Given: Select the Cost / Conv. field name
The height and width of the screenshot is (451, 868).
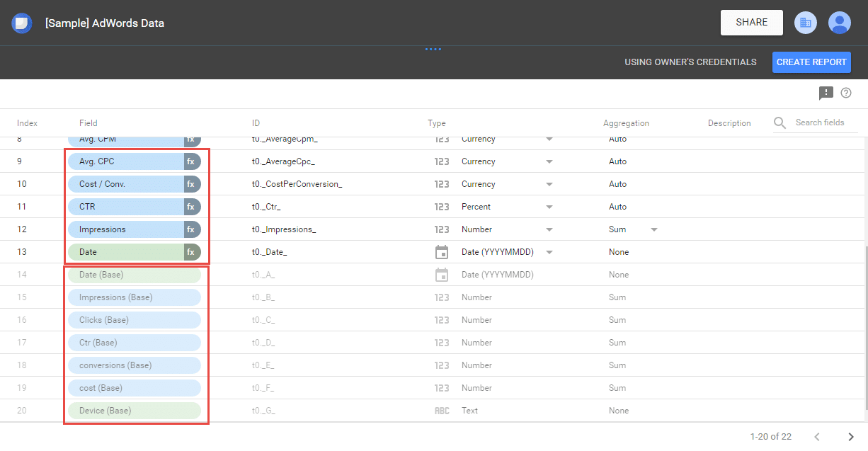Looking at the screenshot, I should click(x=103, y=184).
